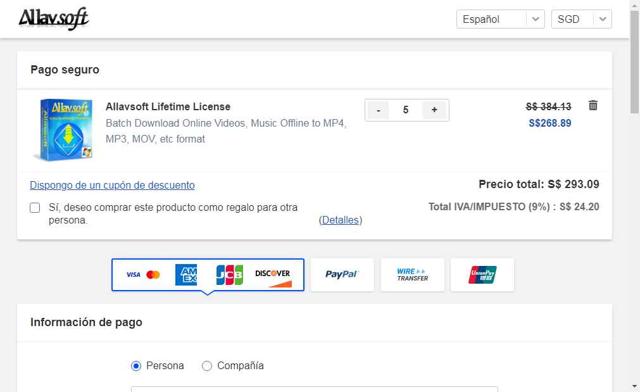Viewport: 640px width, 392px height.
Task: Click the discounted price S$268.89
Action: tap(550, 123)
